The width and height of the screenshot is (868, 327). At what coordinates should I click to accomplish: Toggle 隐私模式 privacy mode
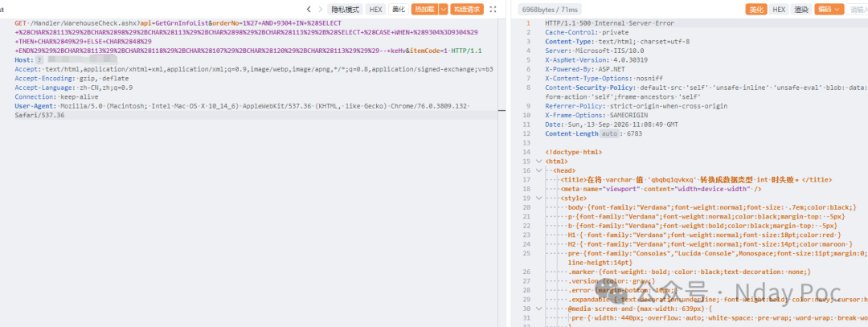point(346,10)
